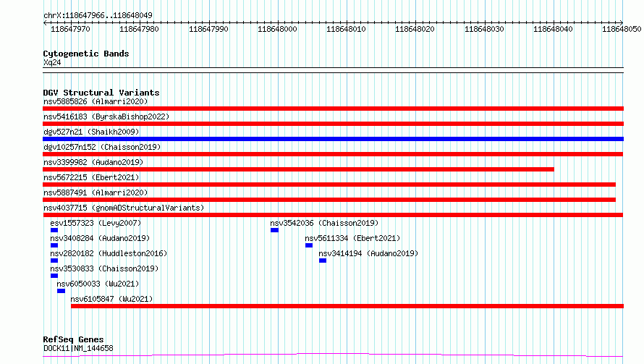Select the Xq24 band label
This screenshot has height=364, width=644.
click(x=52, y=62)
